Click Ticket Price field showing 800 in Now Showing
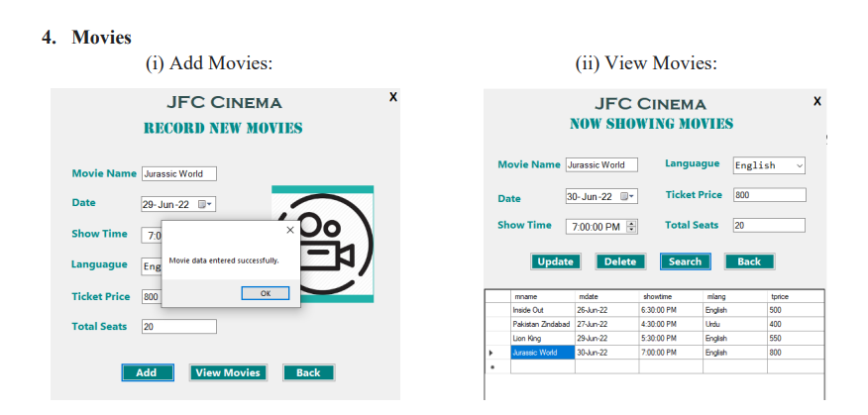Image resolution: width=868 pixels, height=415 pixels. tap(770, 195)
